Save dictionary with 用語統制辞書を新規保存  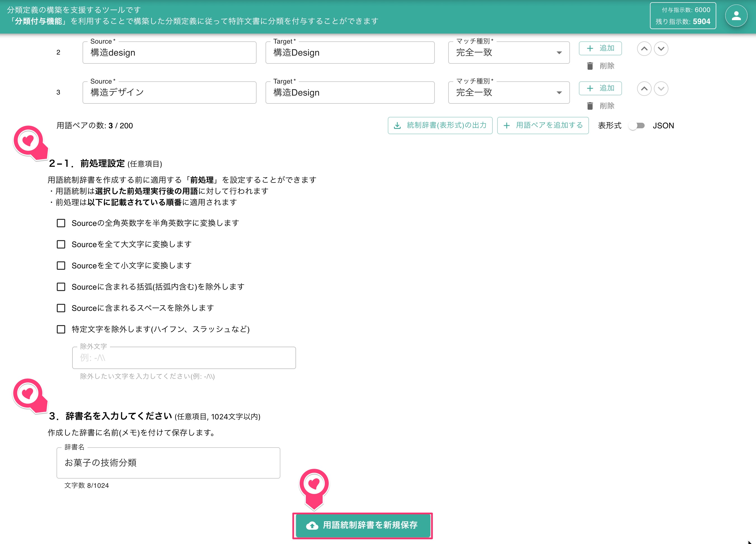363,525
